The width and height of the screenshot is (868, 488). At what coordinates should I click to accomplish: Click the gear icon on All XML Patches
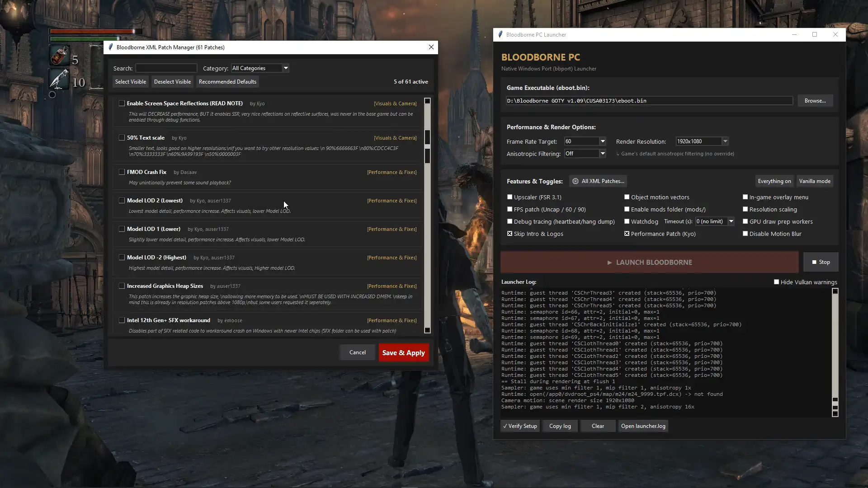(576, 181)
